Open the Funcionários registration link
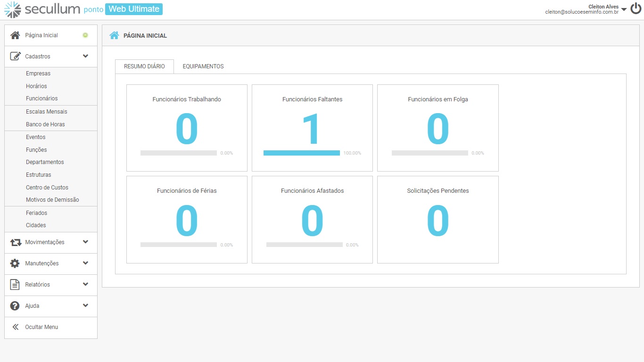Image resolution: width=644 pixels, height=362 pixels. coord(42,99)
